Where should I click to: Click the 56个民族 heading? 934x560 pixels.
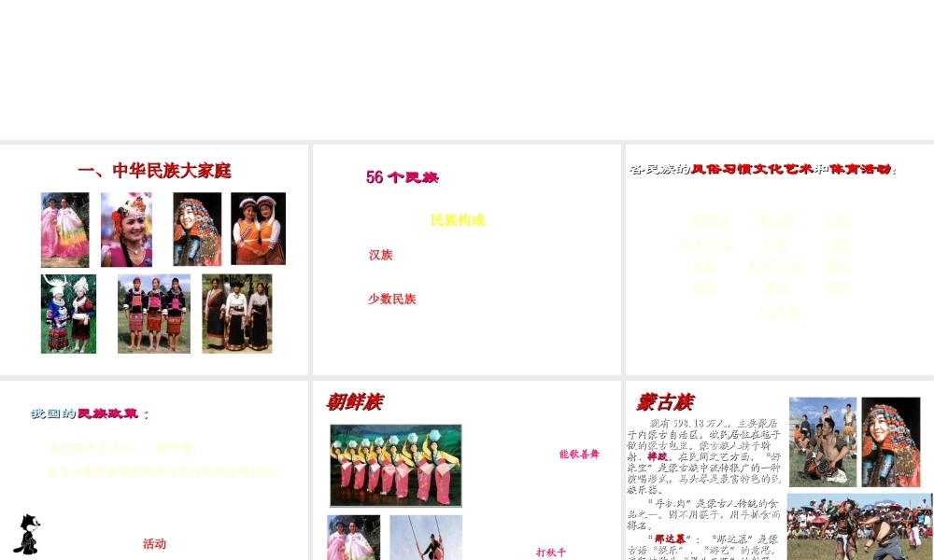point(402,176)
